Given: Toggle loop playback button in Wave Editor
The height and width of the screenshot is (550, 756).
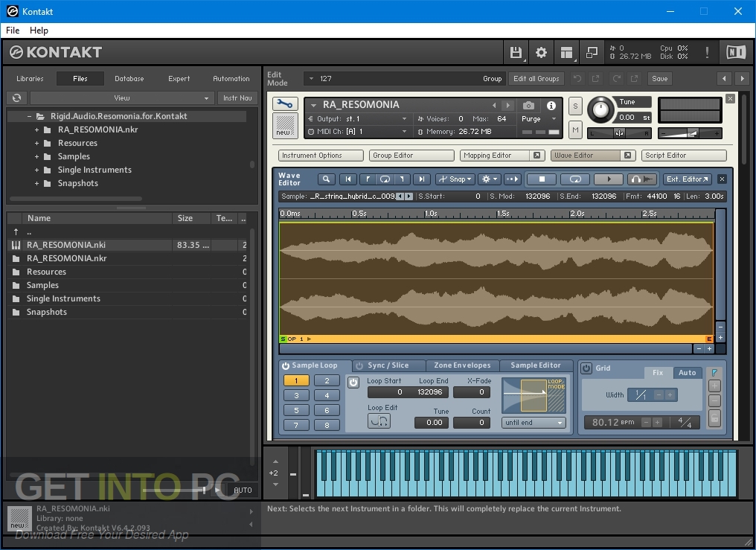Looking at the screenshot, I should click(575, 179).
